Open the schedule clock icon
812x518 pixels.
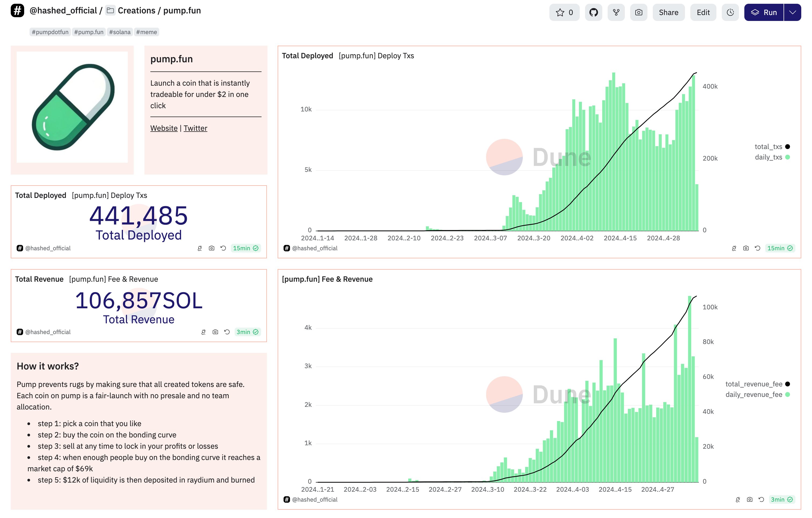coord(730,12)
